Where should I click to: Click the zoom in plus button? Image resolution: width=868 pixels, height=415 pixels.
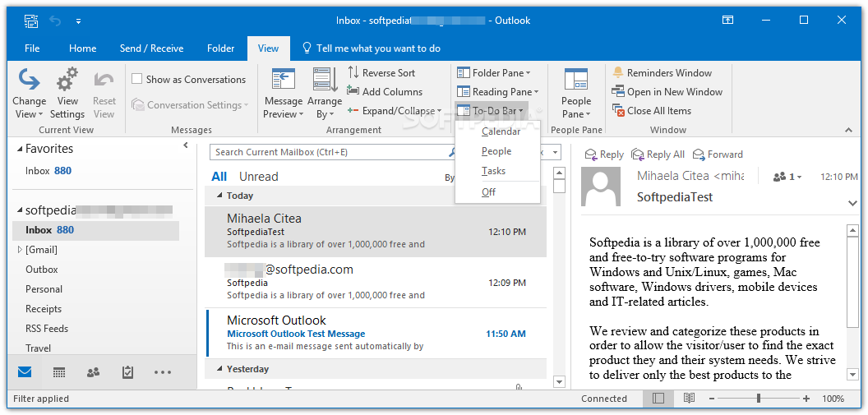[806, 399]
